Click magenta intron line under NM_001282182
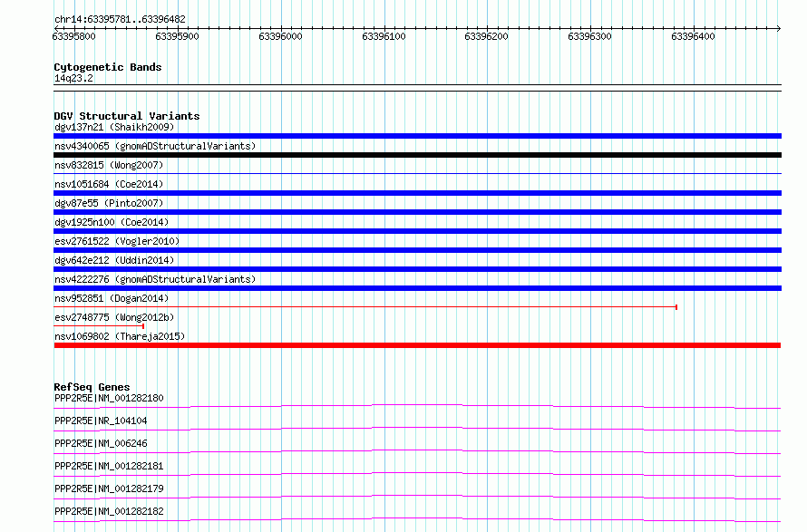 (x=417, y=519)
